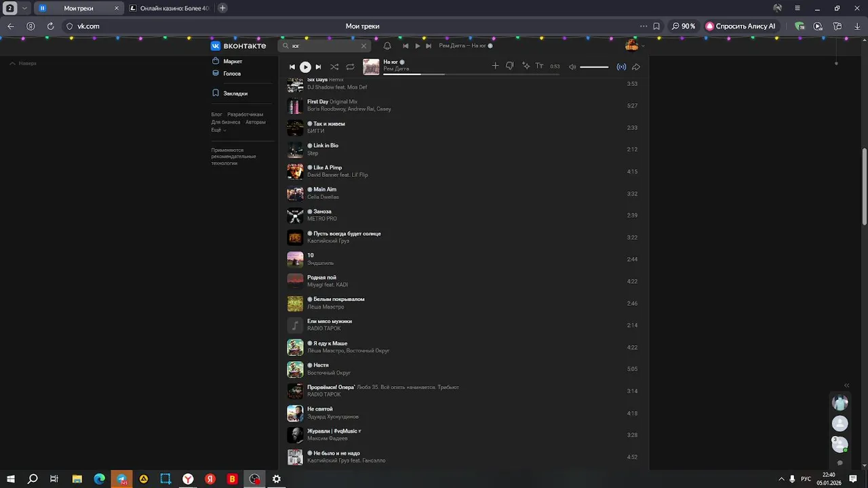
Task: Click artist Эдуард Хуснутдинов link
Action: tap(333, 417)
